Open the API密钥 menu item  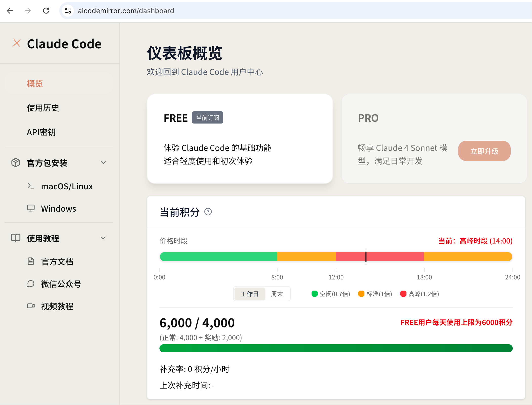41,132
